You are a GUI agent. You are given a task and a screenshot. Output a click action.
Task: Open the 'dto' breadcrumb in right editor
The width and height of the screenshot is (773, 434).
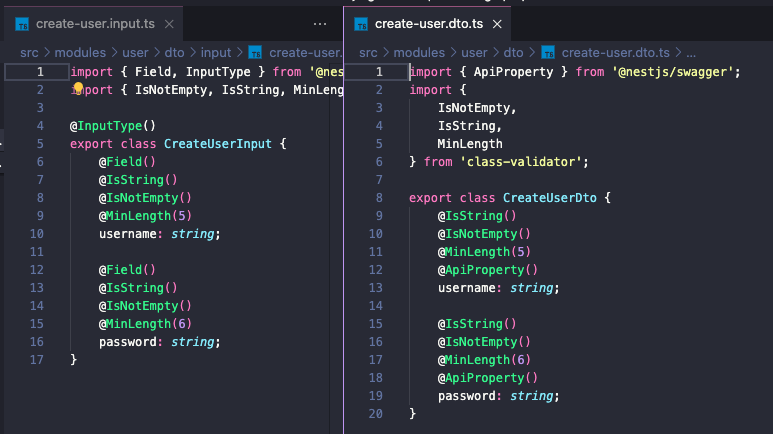[513, 53]
